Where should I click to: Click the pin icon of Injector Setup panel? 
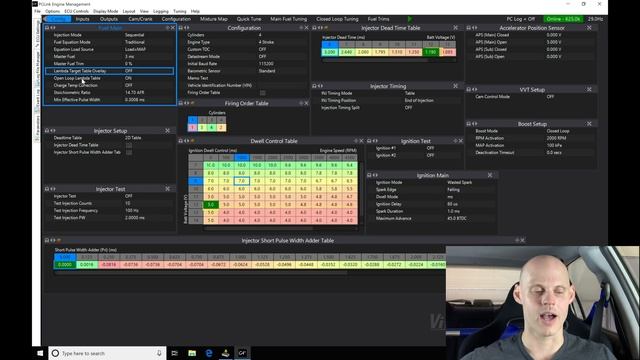[x=47, y=131]
